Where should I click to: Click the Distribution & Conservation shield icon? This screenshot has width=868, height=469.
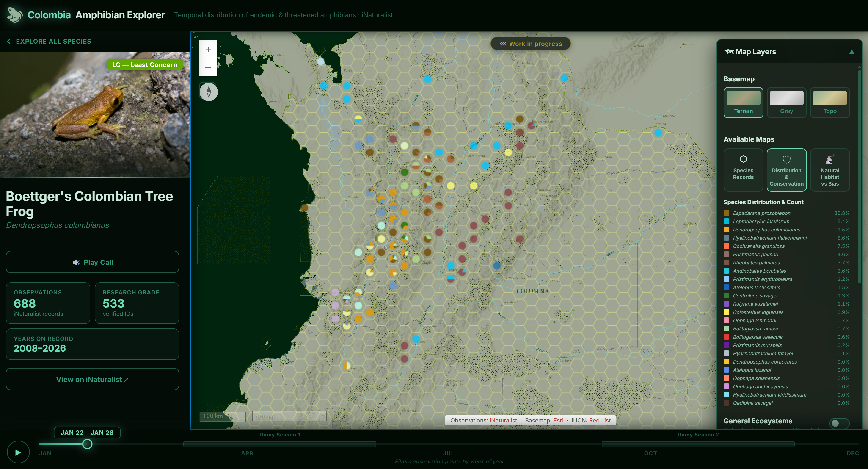pyautogui.click(x=786, y=159)
